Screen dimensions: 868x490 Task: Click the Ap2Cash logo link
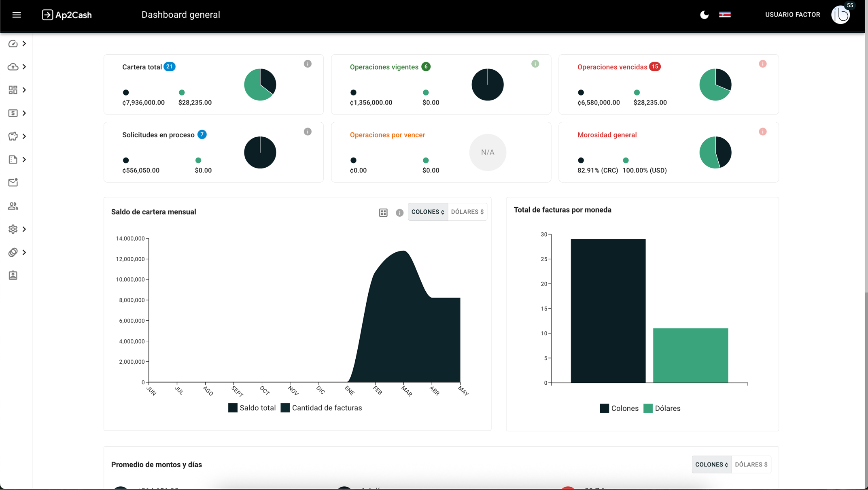67,15
